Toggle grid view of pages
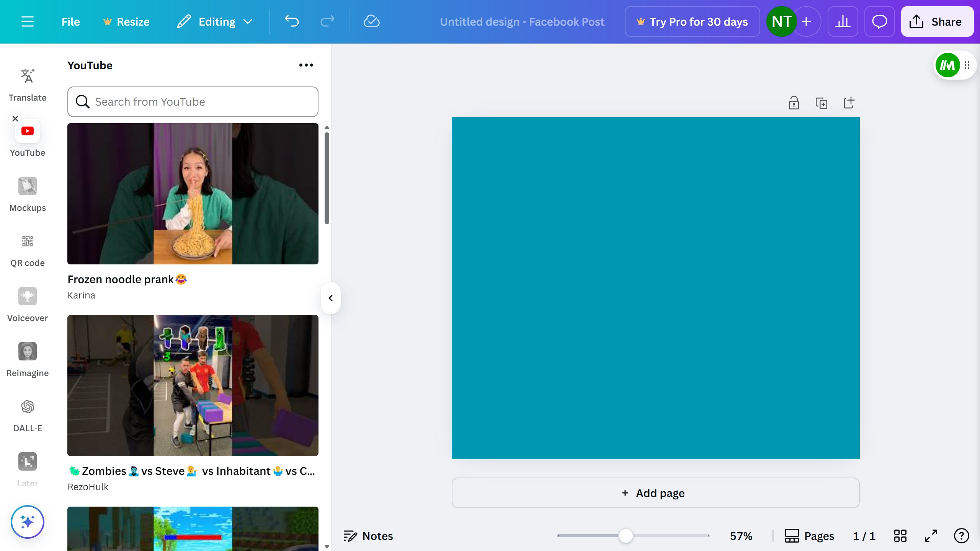Screen dimensions: 980x551 (900, 536)
